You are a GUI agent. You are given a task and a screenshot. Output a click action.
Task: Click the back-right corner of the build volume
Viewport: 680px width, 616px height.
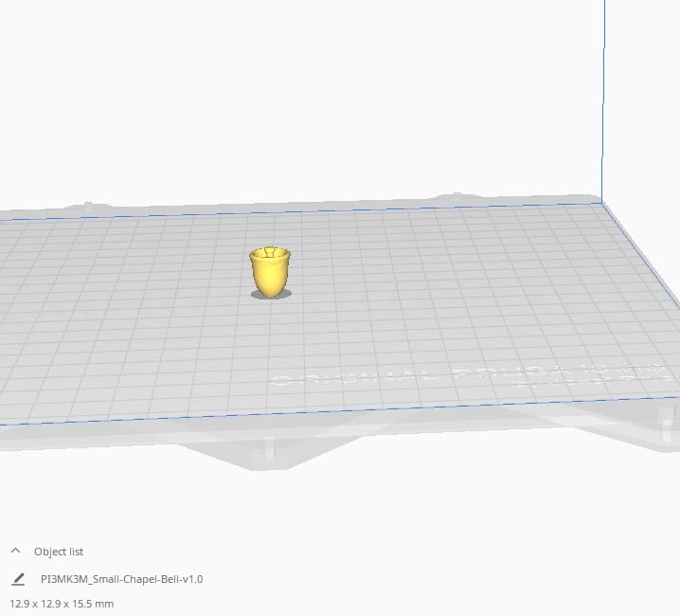click(x=602, y=201)
